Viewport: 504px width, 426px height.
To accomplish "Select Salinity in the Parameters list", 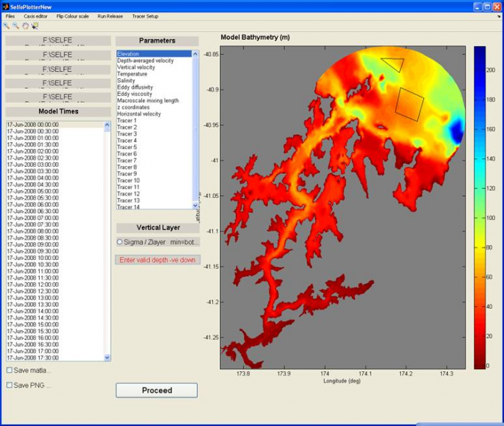I will tap(127, 80).
